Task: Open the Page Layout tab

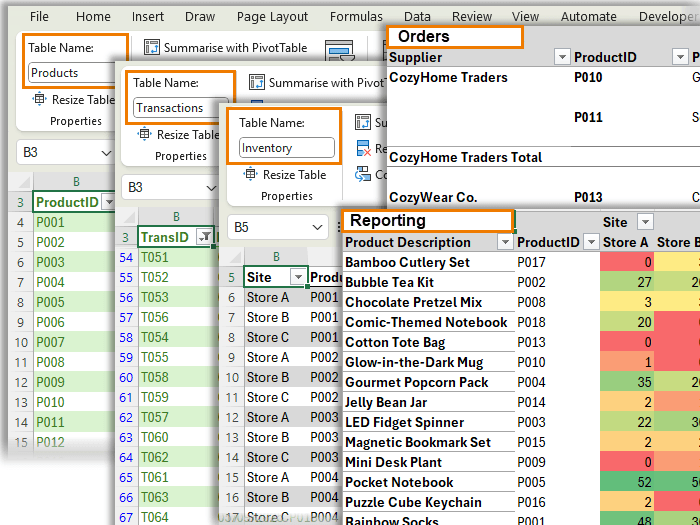Action: point(272,17)
